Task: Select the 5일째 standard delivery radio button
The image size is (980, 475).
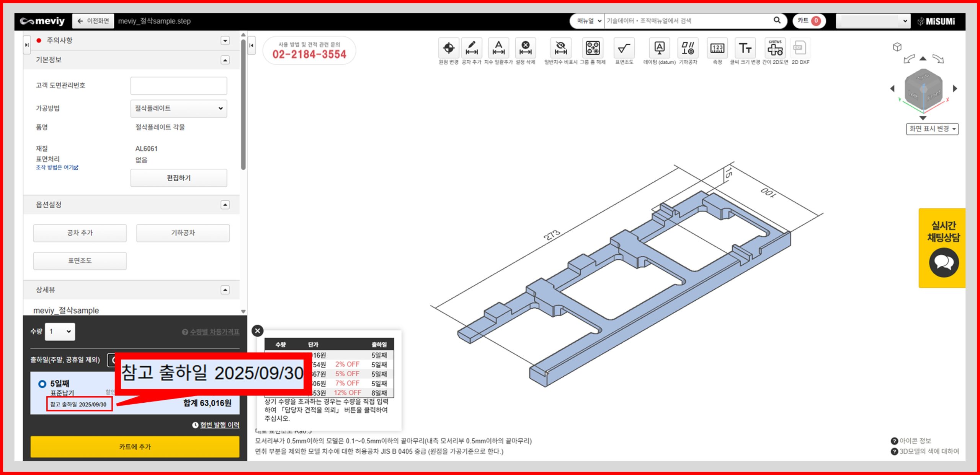Action: 42,384
